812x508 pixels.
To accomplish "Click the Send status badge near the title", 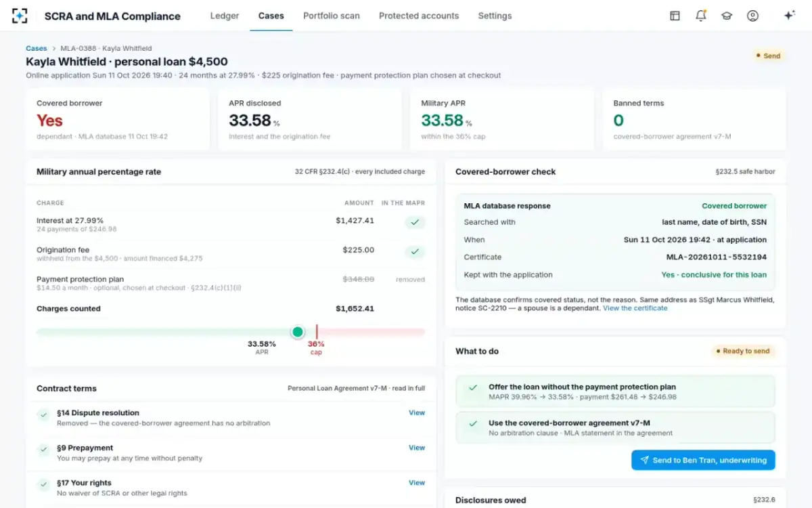I will pos(769,56).
